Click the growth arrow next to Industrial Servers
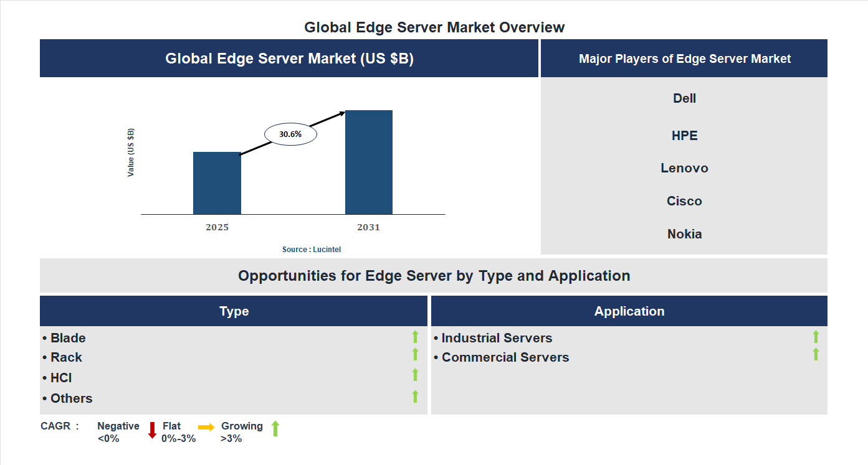Image resolution: width=868 pixels, height=465 pixels. click(816, 337)
